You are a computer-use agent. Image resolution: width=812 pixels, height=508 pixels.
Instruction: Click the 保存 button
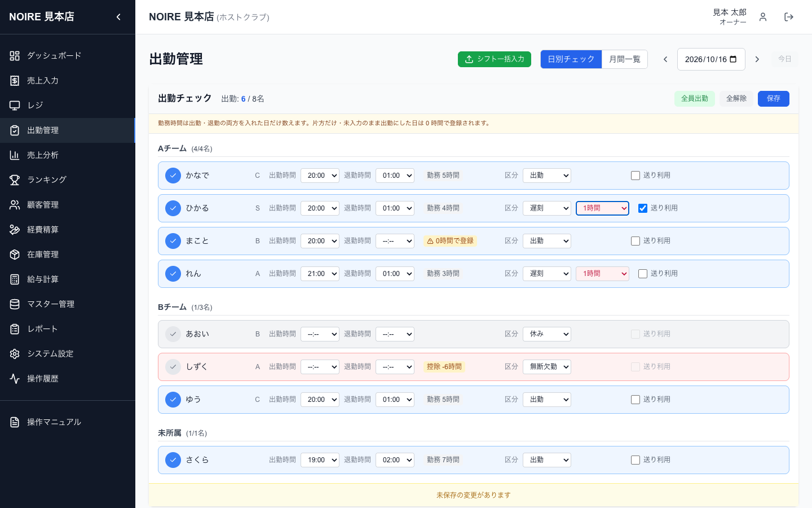click(x=774, y=99)
